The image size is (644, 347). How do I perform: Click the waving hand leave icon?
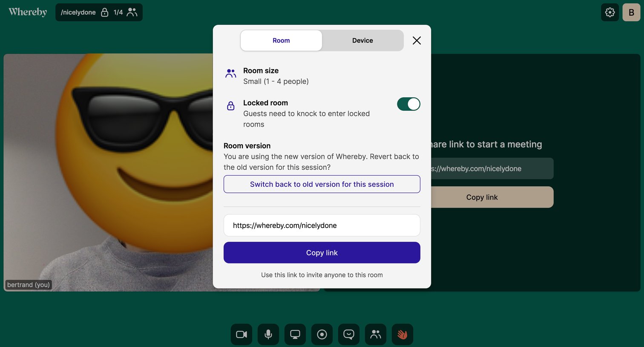(402, 334)
